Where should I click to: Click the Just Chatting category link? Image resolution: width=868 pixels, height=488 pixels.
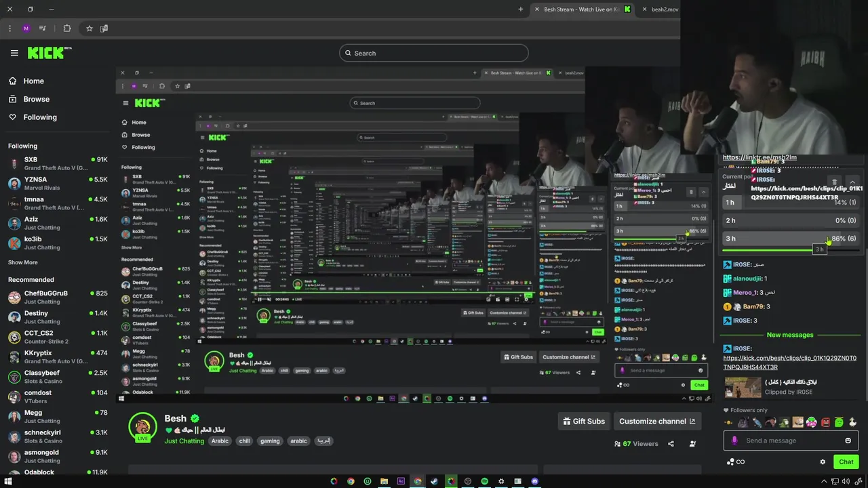[x=184, y=441]
